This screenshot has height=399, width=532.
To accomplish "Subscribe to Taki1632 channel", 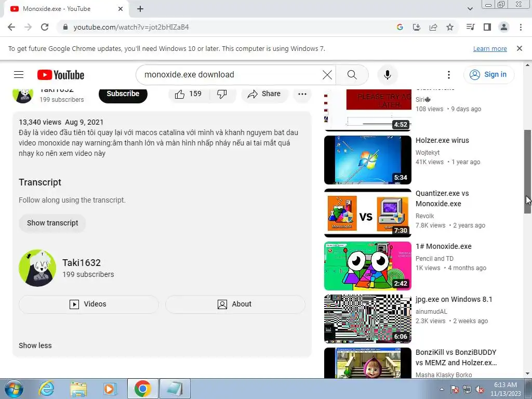I will (123, 94).
